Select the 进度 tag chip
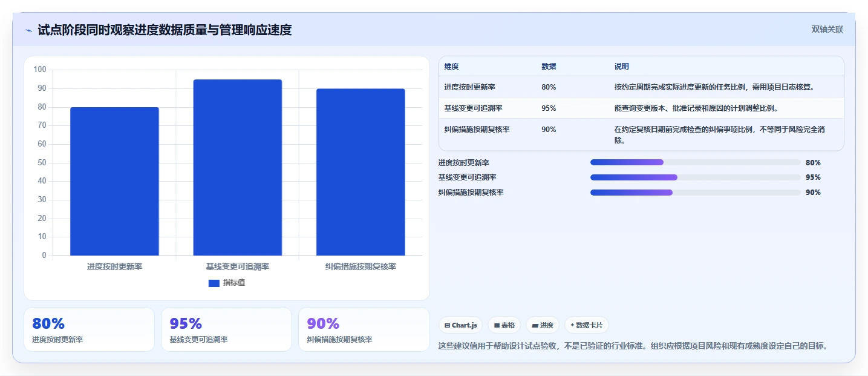 click(543, 325)
